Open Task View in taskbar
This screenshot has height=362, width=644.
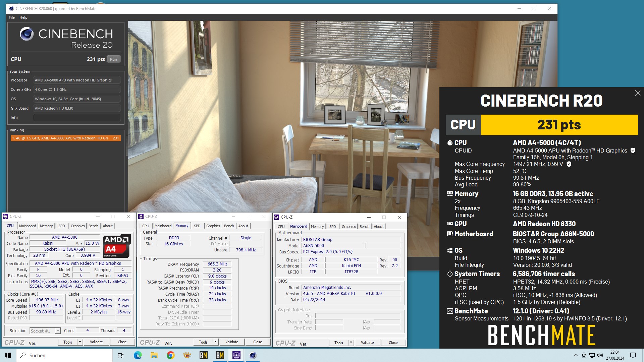tap(121, 355)
